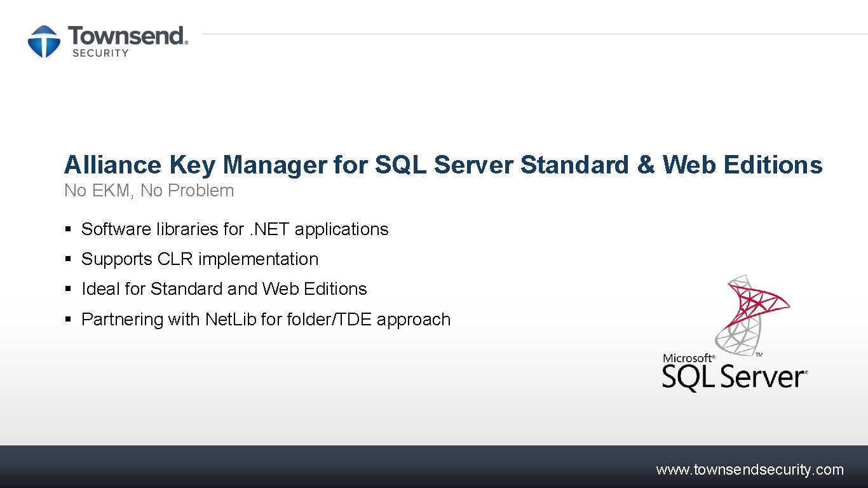Click the Microsoft text in the logo
868x488 pixels.
[x=688, y=358]
